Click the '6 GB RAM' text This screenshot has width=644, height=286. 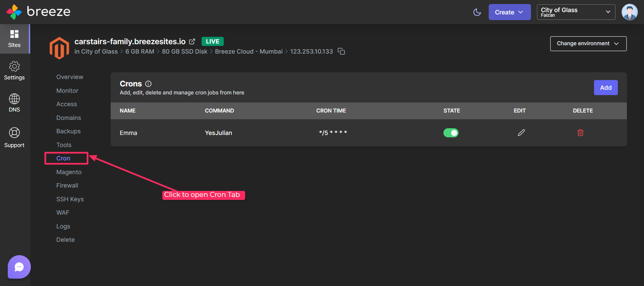pyautogui.click(x=140, y=52)
